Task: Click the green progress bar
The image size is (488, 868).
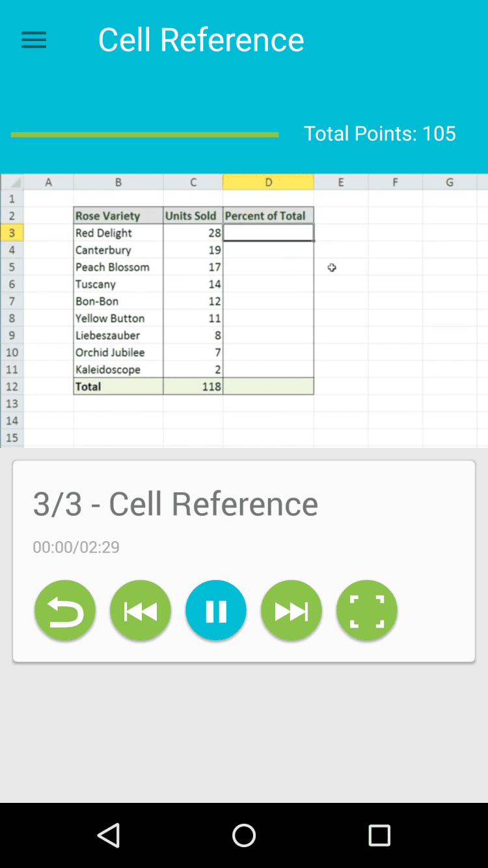Action: (x=144, y=135)
